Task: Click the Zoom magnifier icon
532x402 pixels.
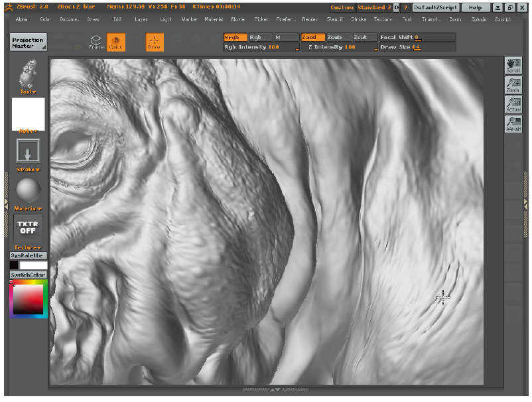Action: (513, 85)
